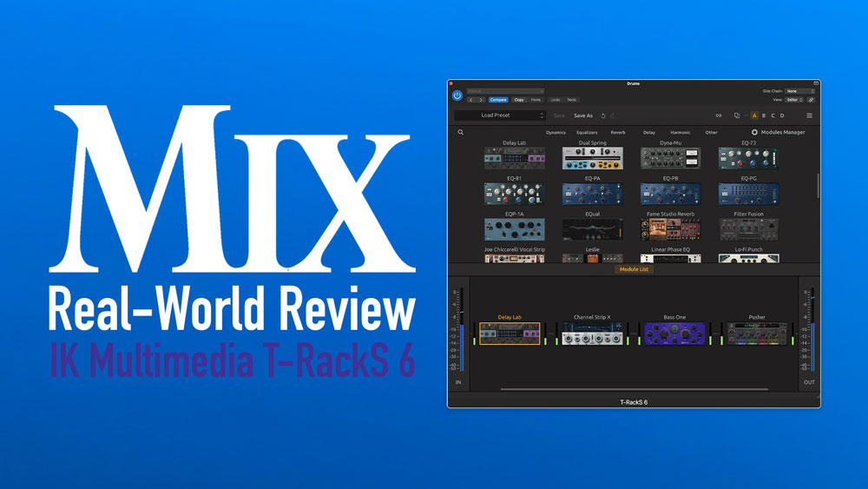Click the Save As button
868x489 pixels.
tap(583, 116)
